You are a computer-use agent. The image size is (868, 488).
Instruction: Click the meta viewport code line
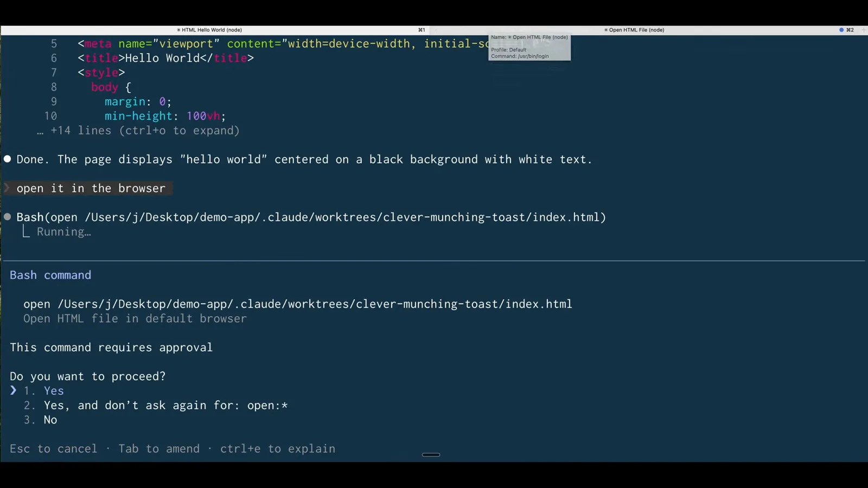click(x=283, y=44)
